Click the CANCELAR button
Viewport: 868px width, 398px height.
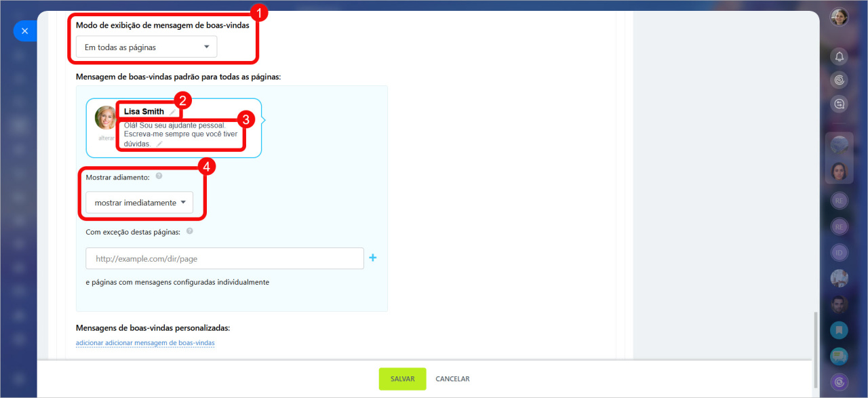(452, 379)
